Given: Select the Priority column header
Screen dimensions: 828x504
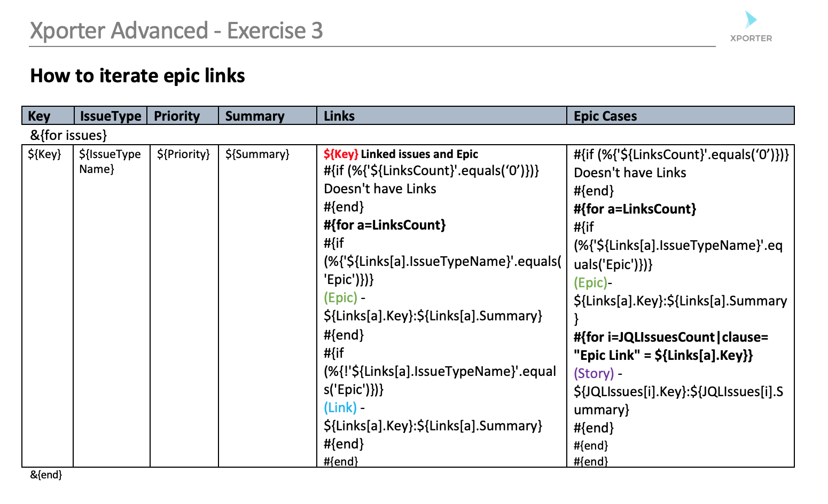Looking at the screenshot, I should (x=177, y=116).
